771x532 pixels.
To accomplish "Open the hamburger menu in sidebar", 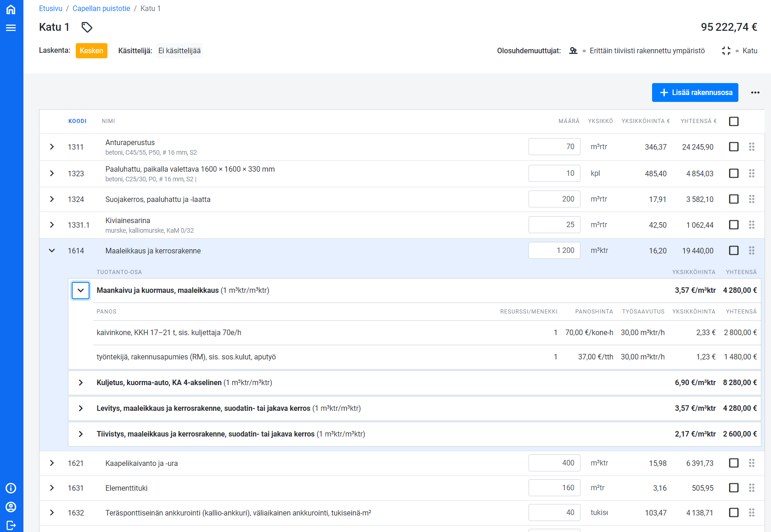I will pos(11,28).
